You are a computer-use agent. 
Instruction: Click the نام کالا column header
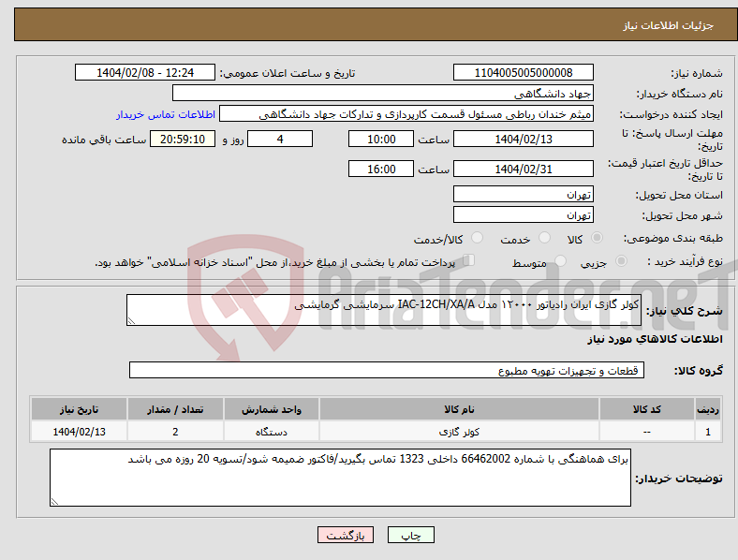[459, 409]
